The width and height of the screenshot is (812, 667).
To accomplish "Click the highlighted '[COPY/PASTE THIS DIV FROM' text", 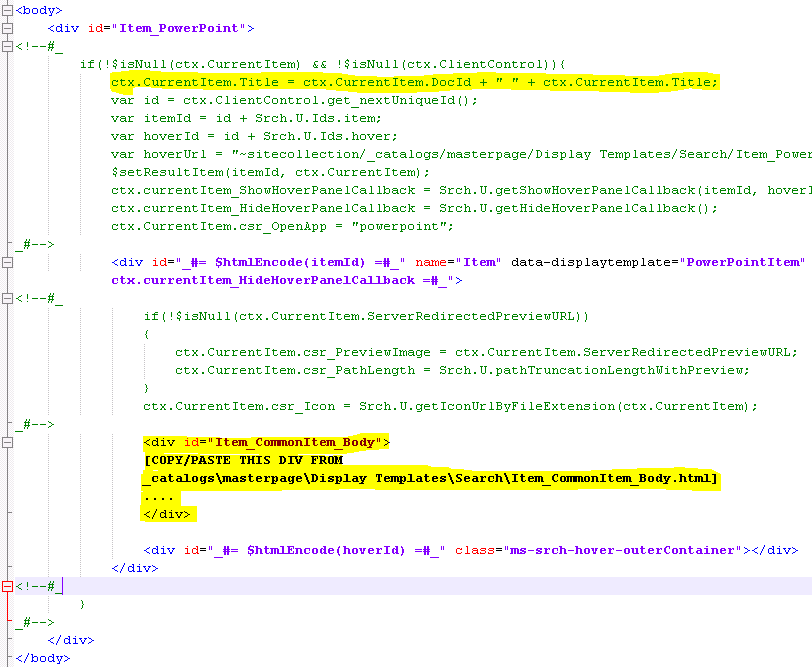I will click(x=243, y=460).
